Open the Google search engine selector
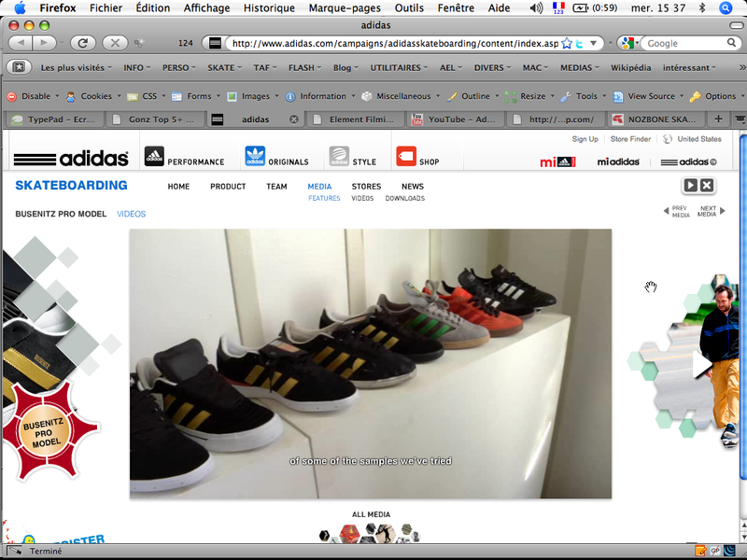Image resolution: width=747 pixels, height=560 pixels. click(x=628, y=43)
